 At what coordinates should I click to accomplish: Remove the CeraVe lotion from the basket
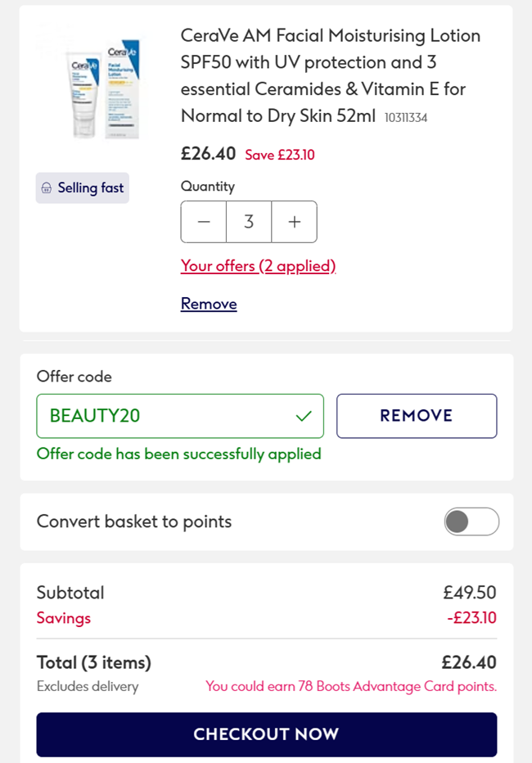point(208,303)
